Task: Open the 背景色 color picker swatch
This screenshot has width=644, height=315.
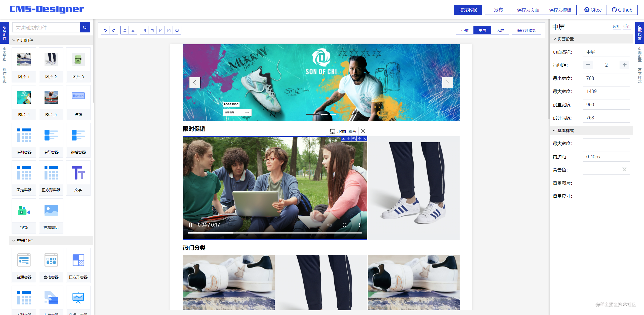Action: 624,170
